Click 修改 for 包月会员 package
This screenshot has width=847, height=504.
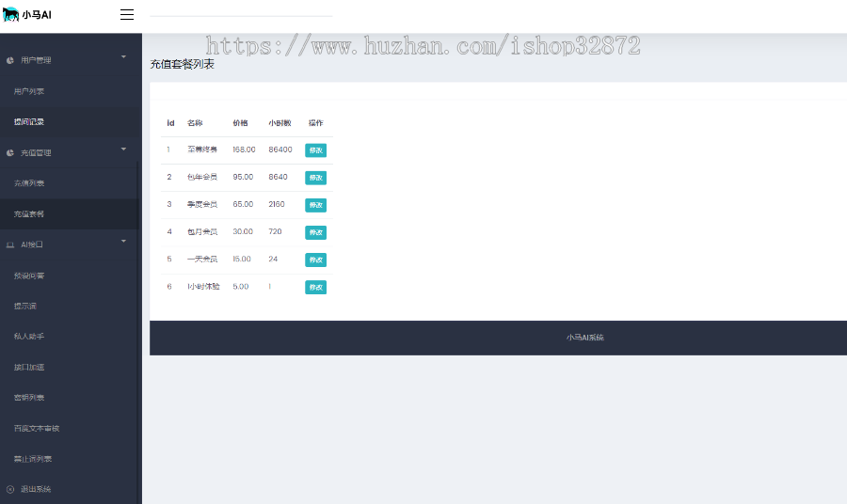[315, 232]
